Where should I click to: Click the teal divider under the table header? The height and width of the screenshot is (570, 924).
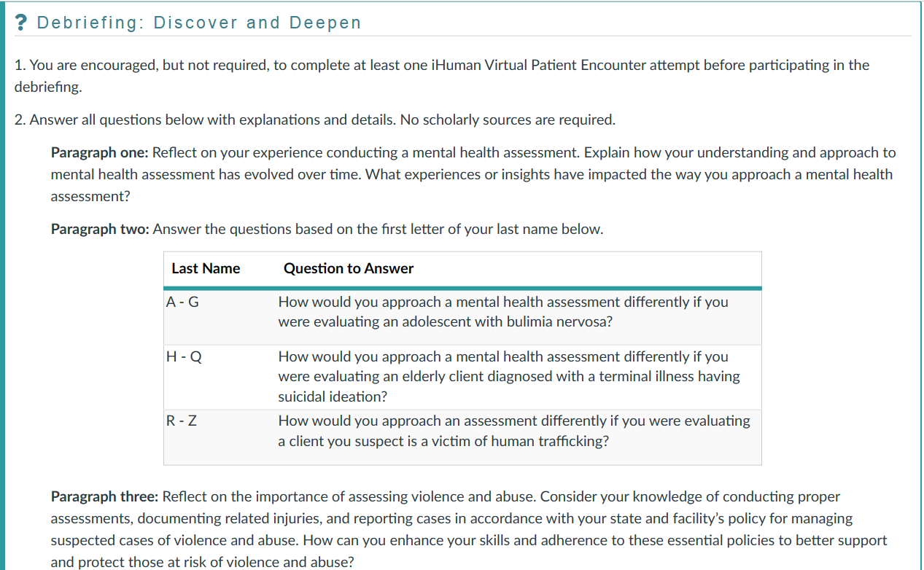[x=462, y=288]
